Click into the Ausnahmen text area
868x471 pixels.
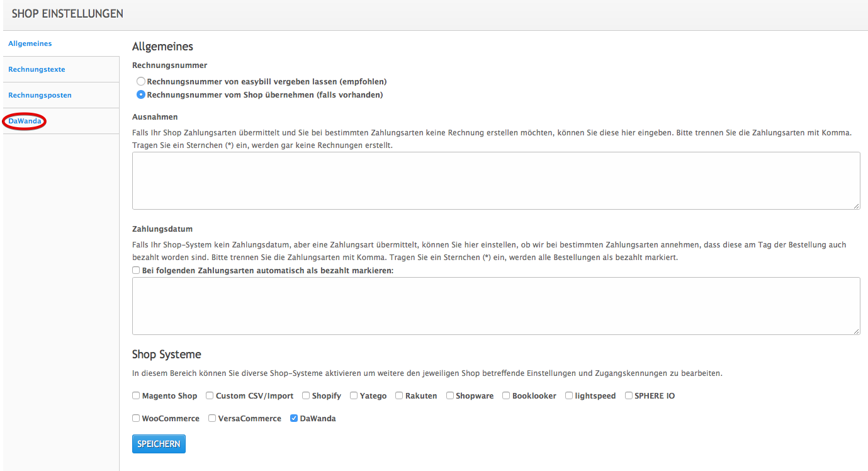pyautogui.click(x=496, y=181)
